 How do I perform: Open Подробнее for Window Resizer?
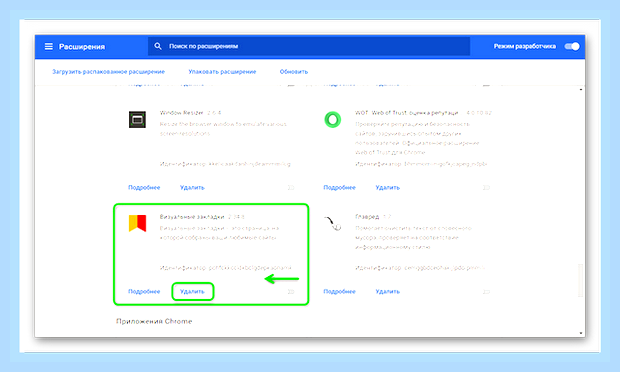144,187
